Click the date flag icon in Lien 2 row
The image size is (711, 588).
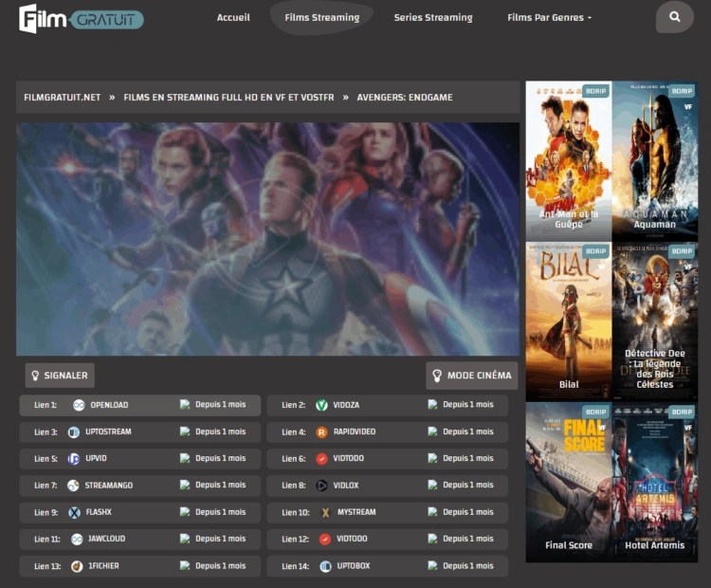pyautogui.click(x=432, y=404)
